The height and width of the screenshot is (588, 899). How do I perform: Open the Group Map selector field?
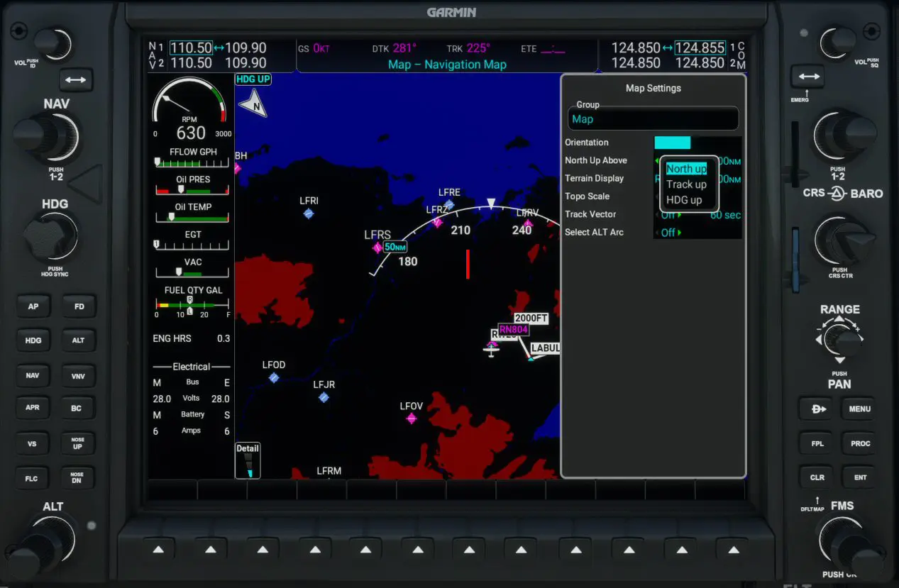(653, 118)
